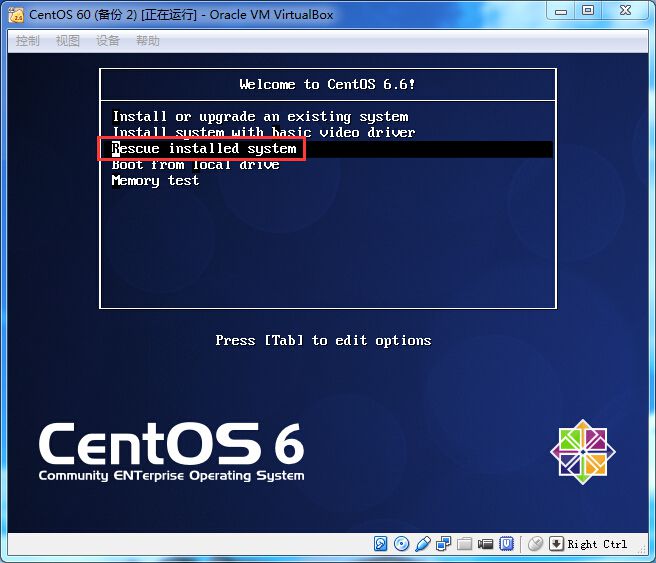This screenshot has height=563, width=656.
Task: Open the 设备 (Devices) menu
Action: [x=108, y=41]
